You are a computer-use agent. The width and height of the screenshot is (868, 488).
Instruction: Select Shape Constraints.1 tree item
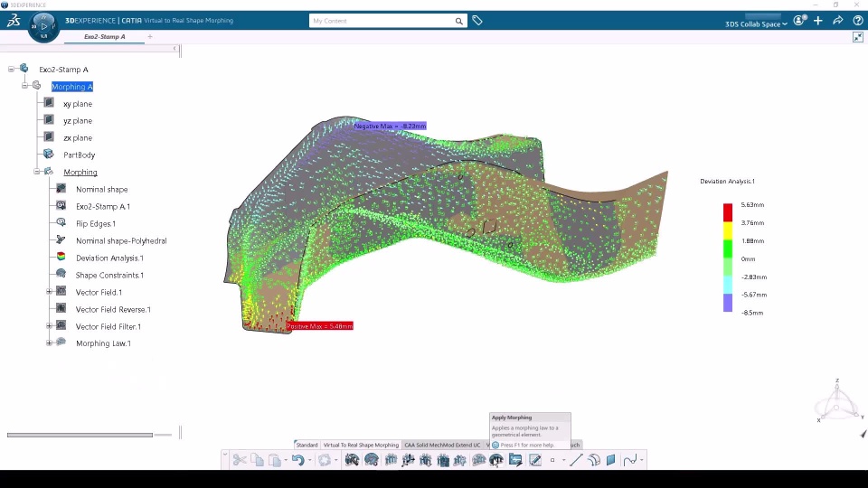tap(109, 275)
